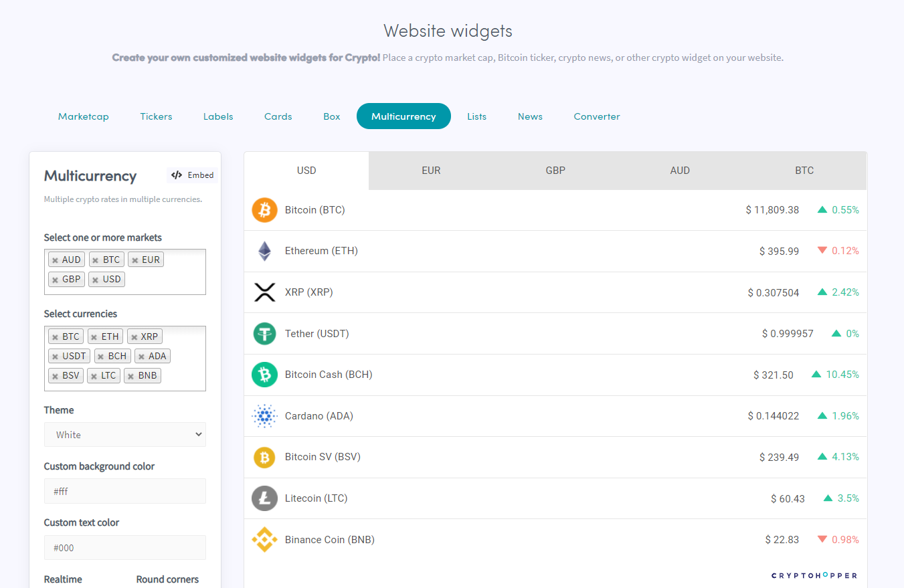Image resolution: width=904 pixels, height=588 pixels.
Task: Remove BNB tag from selected currencies
Action: [x=130, y=376]
